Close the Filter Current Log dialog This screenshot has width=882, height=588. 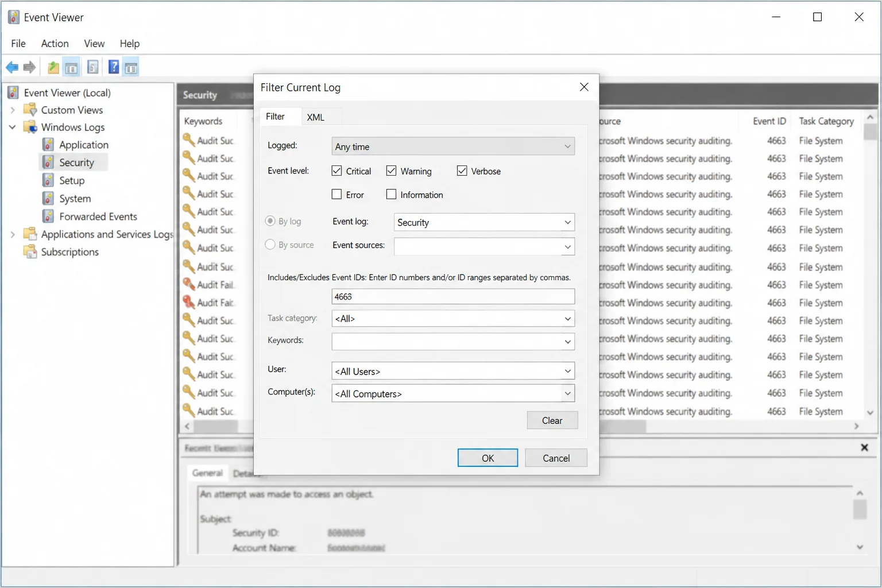(584, 87)
